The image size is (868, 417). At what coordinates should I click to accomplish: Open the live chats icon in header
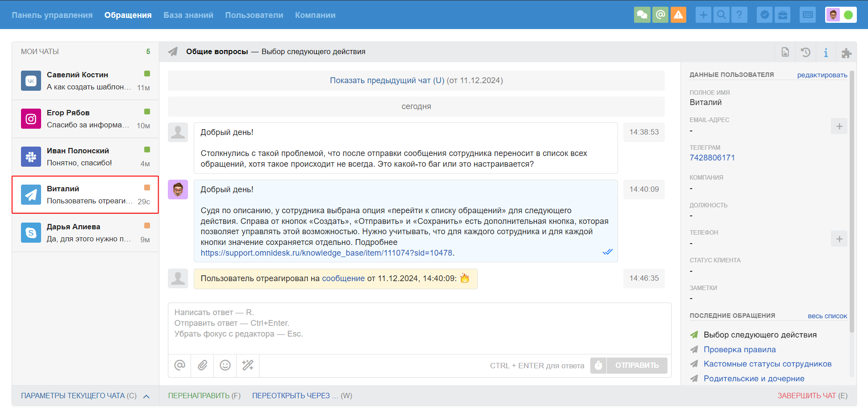click(x=642, y=15)
